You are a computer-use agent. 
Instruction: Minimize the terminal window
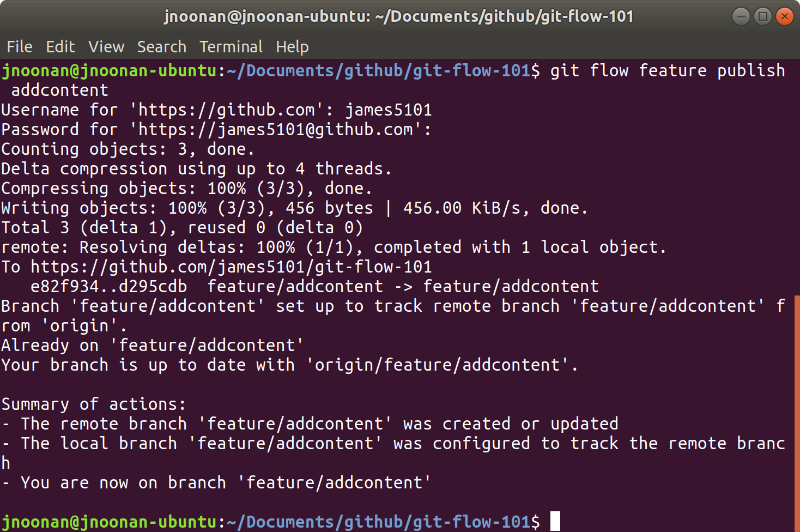(x=741, y=16)
